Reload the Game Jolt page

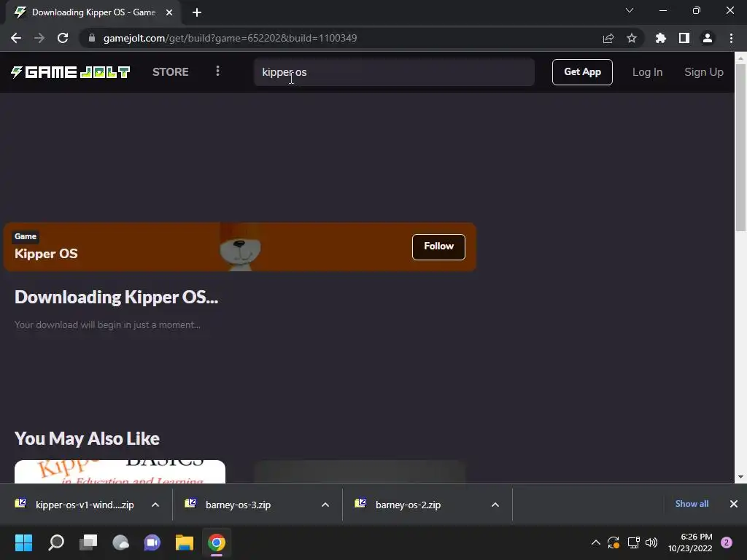63,38
